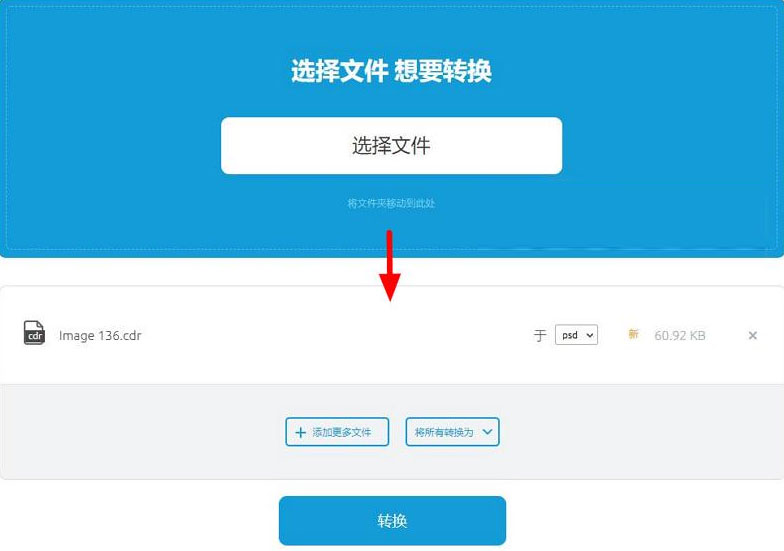The height and width of the screenshot is (551, 784).
Task: Click the 添加更多文件 button label
Action: pyautogui.click(x=342, y=432)
